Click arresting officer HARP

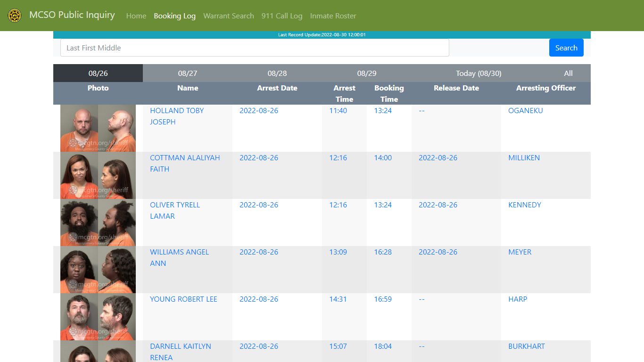coord(518,299)
